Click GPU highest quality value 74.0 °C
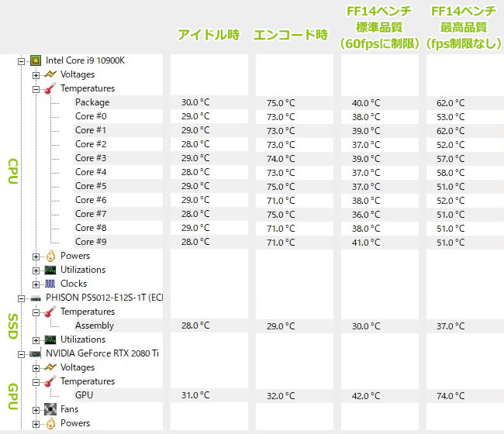504x434 pixels. pyautogui.click(x=450, y=396)
